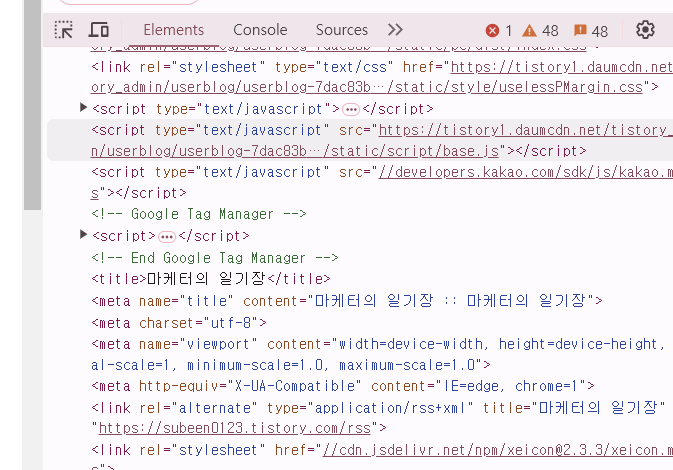Image resolution: width=673 pixels, height=470 pixels.
Task: Click ellipsis in text/javascript script node
Action: tap(351, 110)
